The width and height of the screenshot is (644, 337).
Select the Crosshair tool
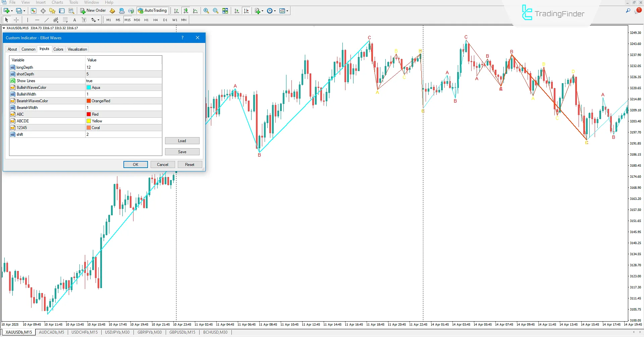(16, 20)
